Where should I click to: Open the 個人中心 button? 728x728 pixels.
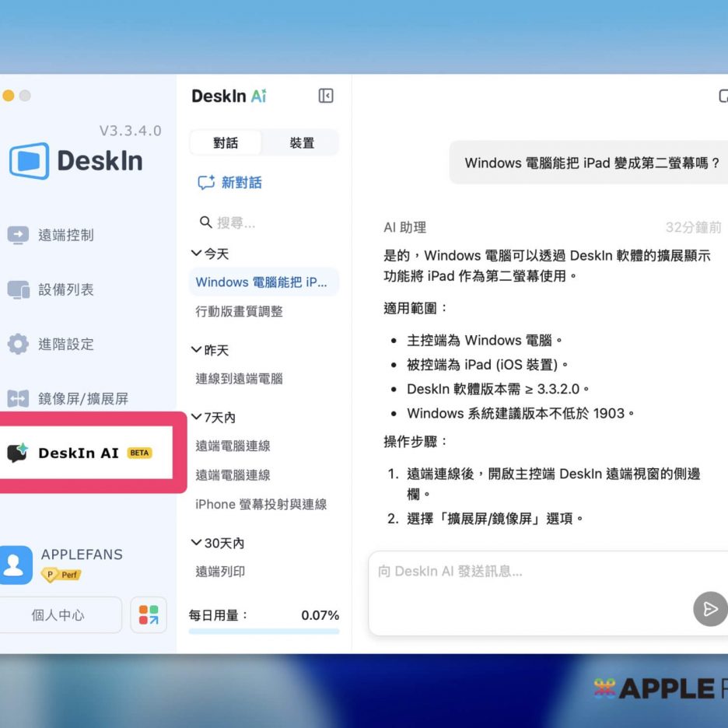click(58, 615)
